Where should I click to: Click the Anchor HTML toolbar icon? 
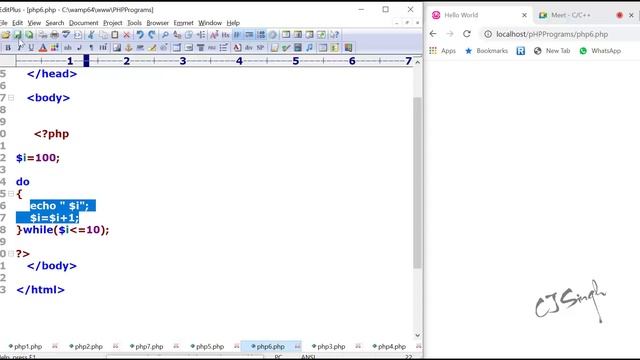click(x=129, y=48)
